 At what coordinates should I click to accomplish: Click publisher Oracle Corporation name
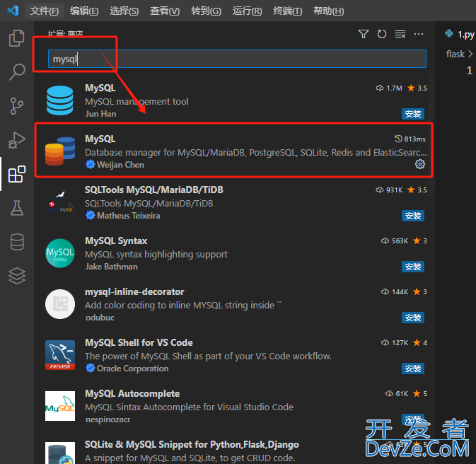[133, 369]
